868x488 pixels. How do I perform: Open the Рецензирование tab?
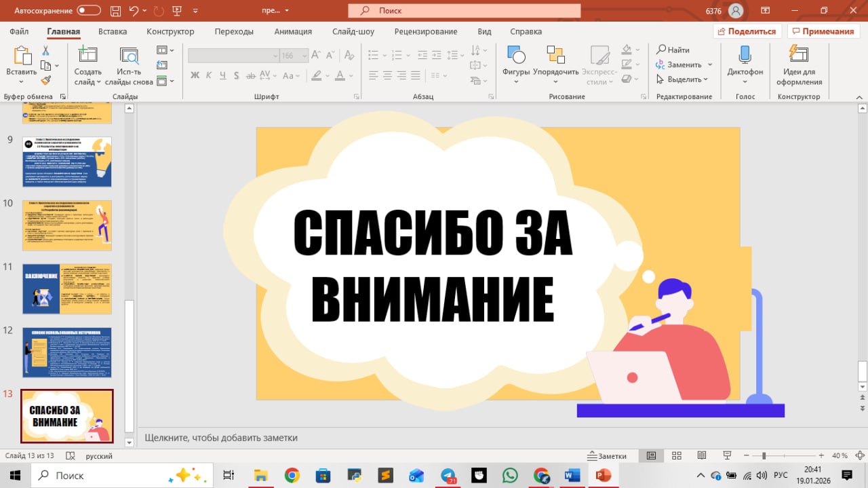point(426,31)
